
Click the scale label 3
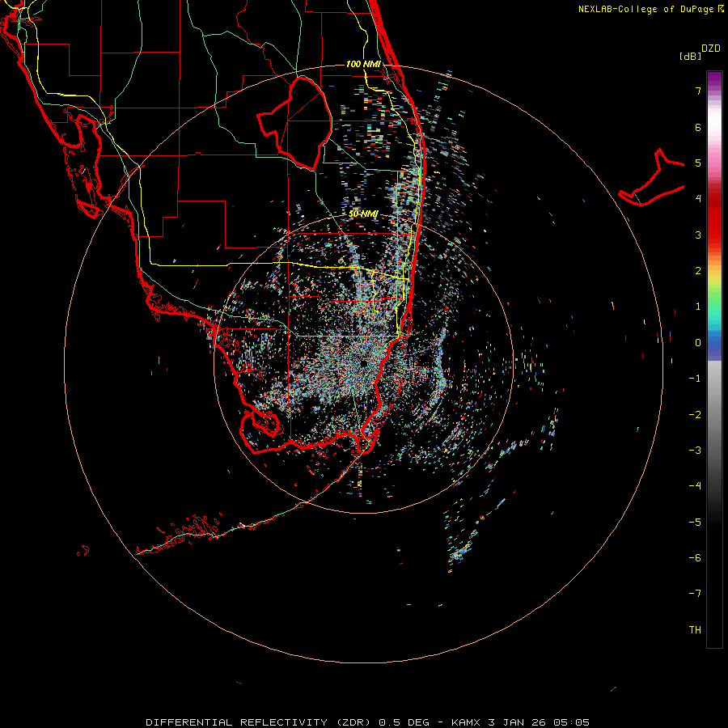click(x=698, y=235)
